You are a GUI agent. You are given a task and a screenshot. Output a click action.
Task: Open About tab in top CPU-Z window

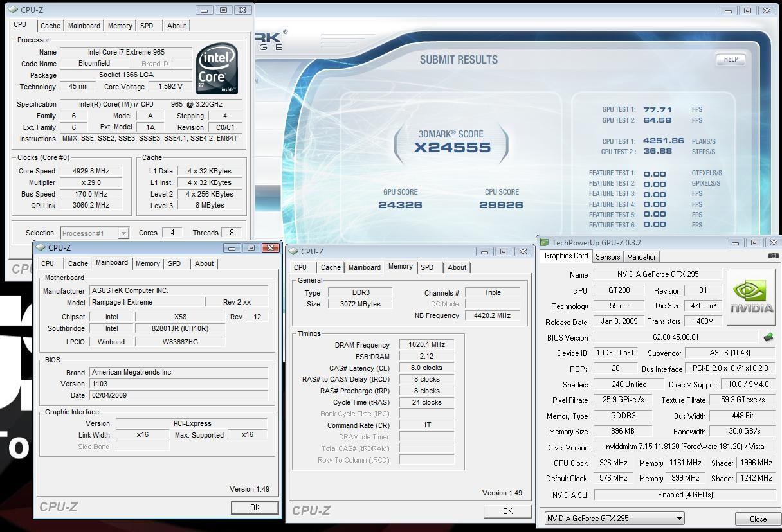pos(176,26)
